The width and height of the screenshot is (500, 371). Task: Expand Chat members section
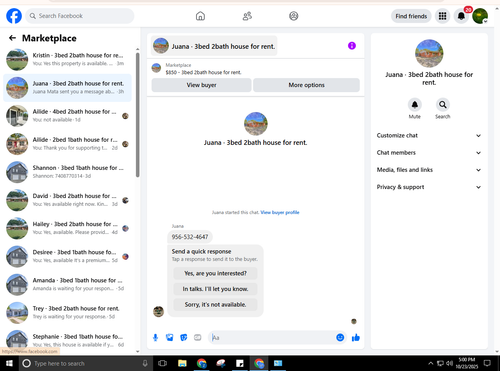pos(429,153)
